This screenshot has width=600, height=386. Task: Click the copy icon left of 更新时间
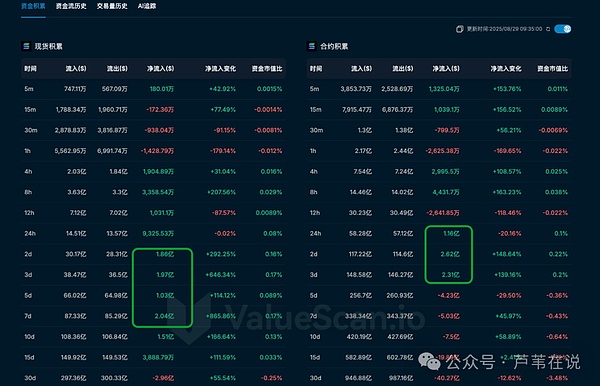[x=460, y=29]
